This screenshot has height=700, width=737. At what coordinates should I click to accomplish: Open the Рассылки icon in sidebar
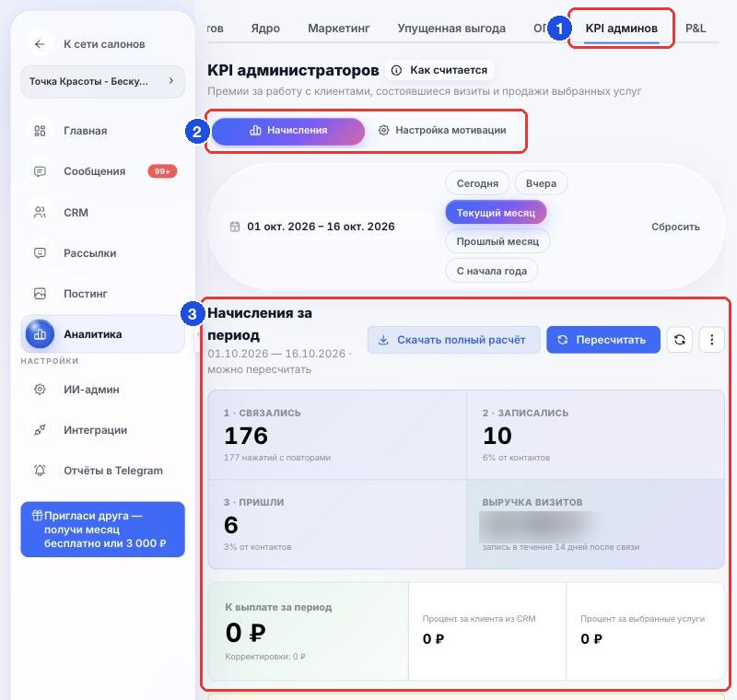coord(40,253)
